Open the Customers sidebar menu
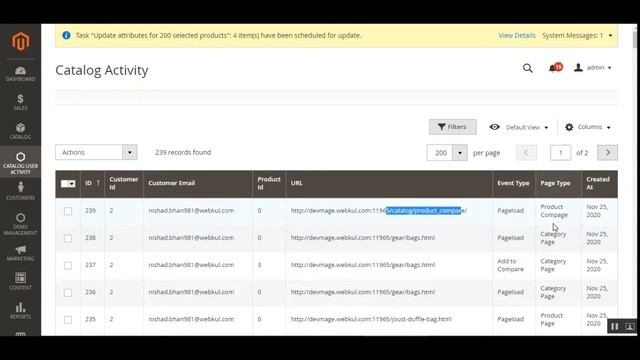Image resolution: width=640 pixels, height=360 pixels. pyautogui.click(x=20, y=191)
